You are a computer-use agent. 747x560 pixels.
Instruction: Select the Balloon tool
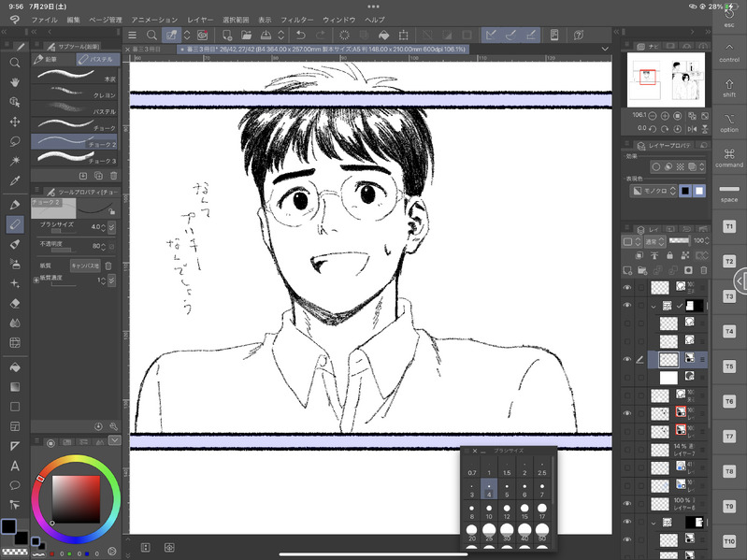pyautogui.click(x=15, y=485)
